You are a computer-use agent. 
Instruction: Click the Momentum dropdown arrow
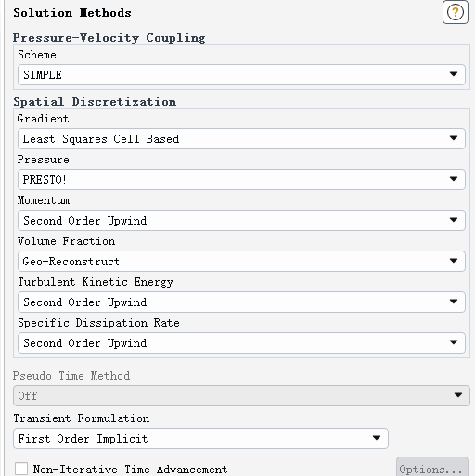point(454,220)
